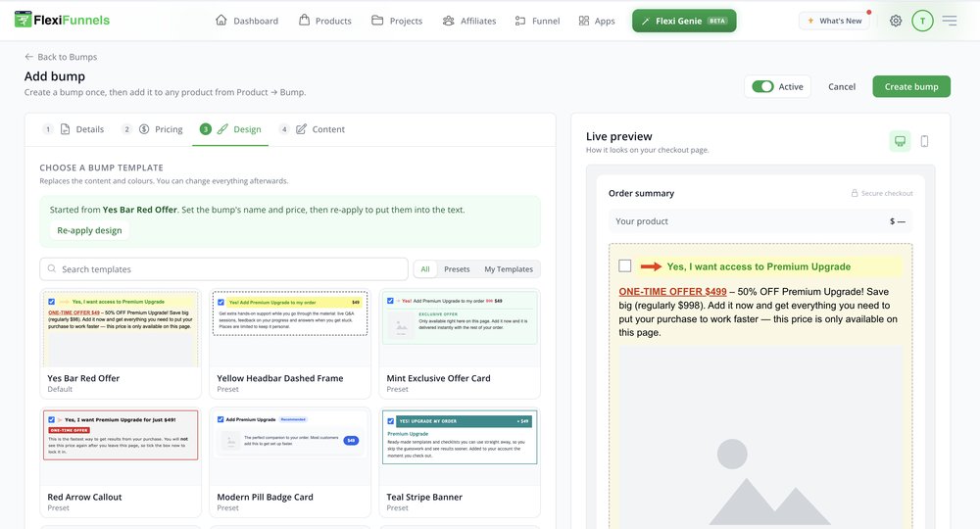Focus the Search templates field
980x529 pixels.
point(223,269)
